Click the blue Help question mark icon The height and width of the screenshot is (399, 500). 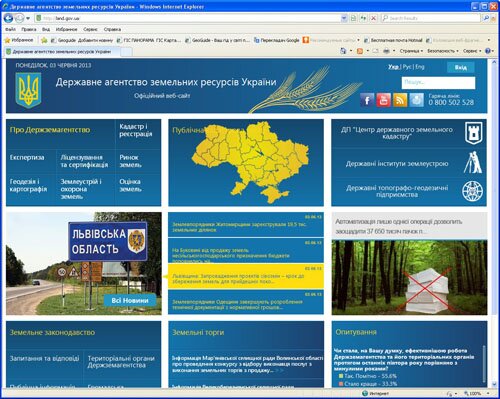[x=488, y=51]
